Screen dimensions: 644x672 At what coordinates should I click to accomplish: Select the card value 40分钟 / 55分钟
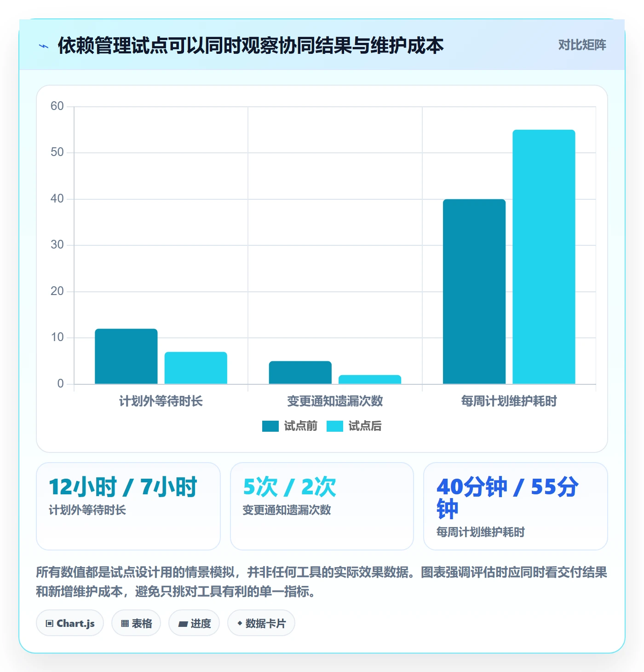pos(508,498)
